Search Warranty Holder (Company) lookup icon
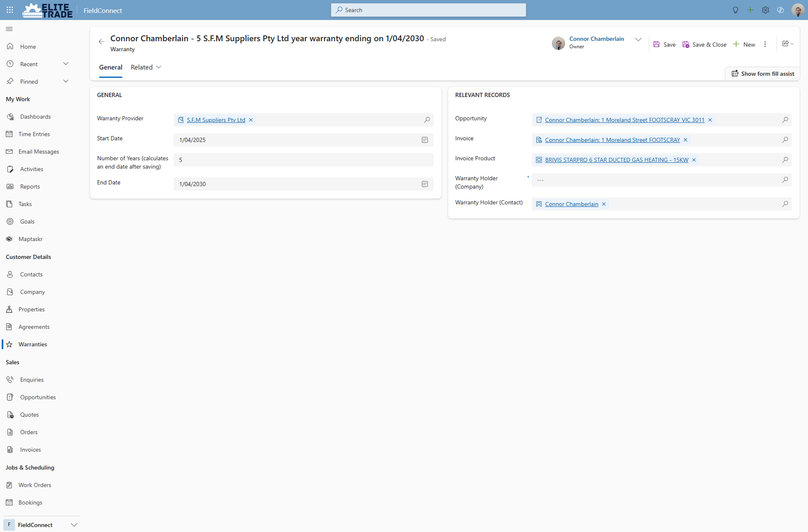Viewport: 808px width, 532px height. point(785,180)
